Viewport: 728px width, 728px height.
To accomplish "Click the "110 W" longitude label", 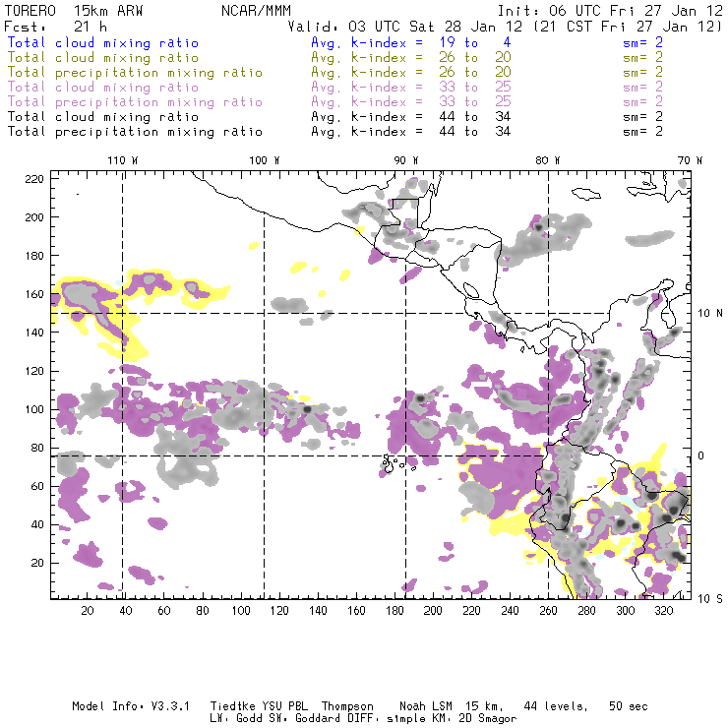I will tap(123, 160).
